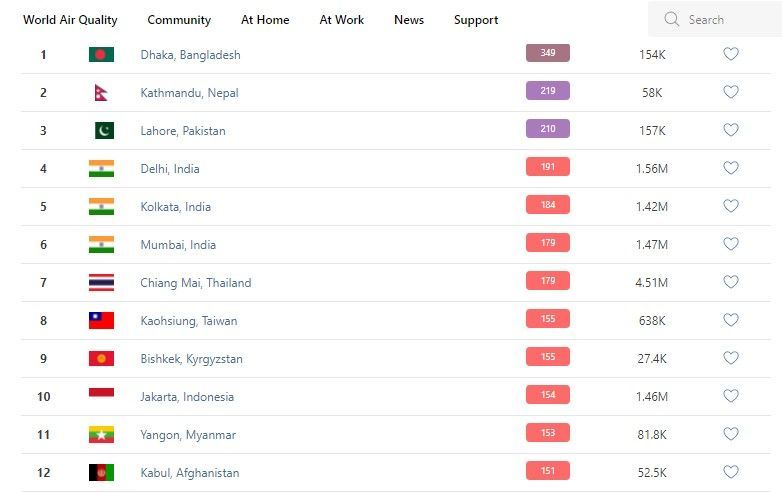Favorite Jakarta using its heart icon
The width and height of the screenshot is (782, 492).
pyautogui.click(x=731, y=396)
